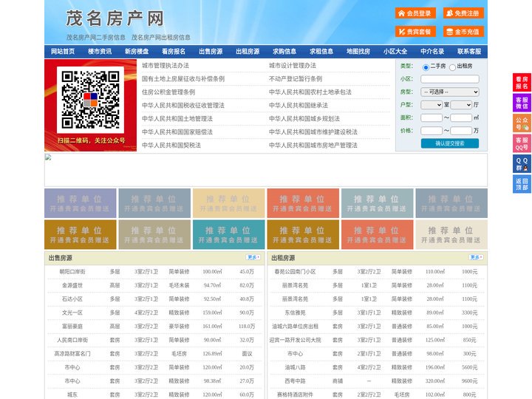This screenshot has width=532, height=399.
Task: Open 地图找房 navigation item
Action: (x=358, y=52)
